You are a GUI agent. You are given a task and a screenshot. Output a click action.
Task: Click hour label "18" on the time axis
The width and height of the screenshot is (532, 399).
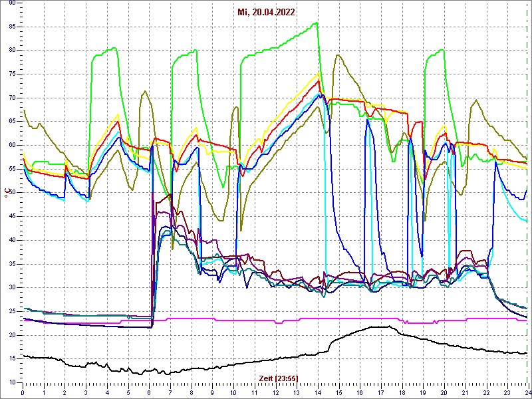tap(402, 393)
